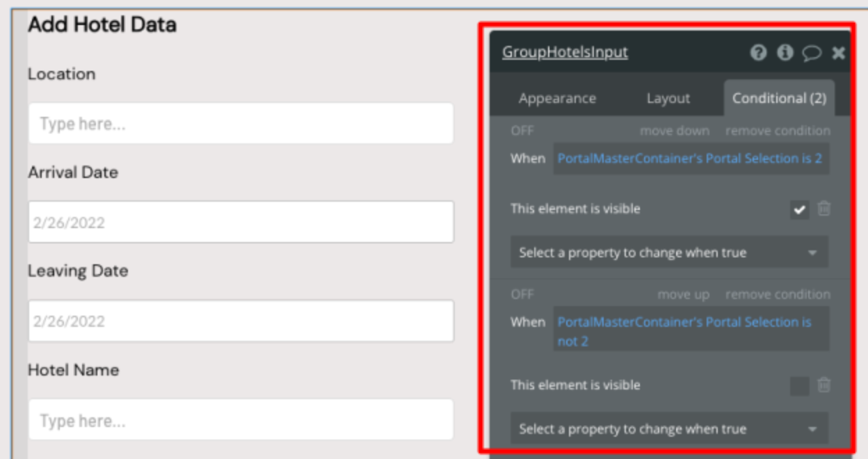Image resolution: width=868 pixels, height=459 pixels.
Task: Open the comments speech bubble icon
Action: point(812,54)
